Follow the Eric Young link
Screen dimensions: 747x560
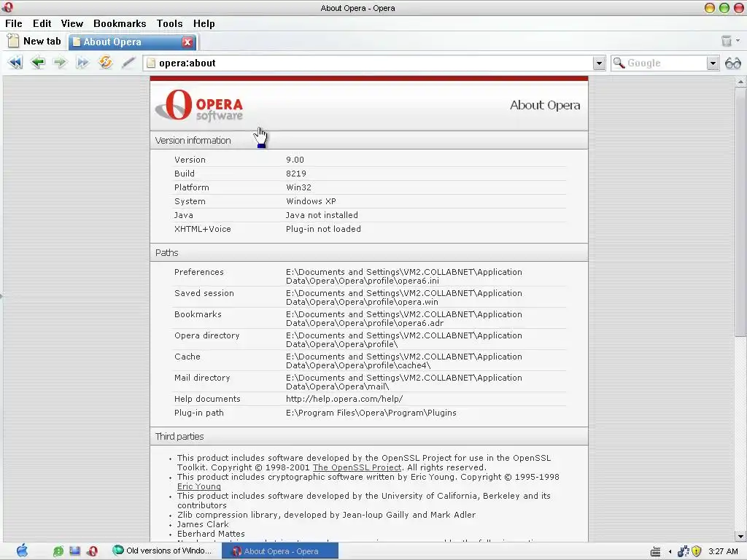[199, 486]
